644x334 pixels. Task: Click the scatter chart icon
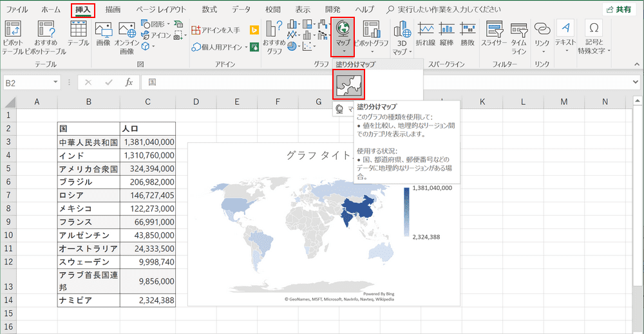307,46
